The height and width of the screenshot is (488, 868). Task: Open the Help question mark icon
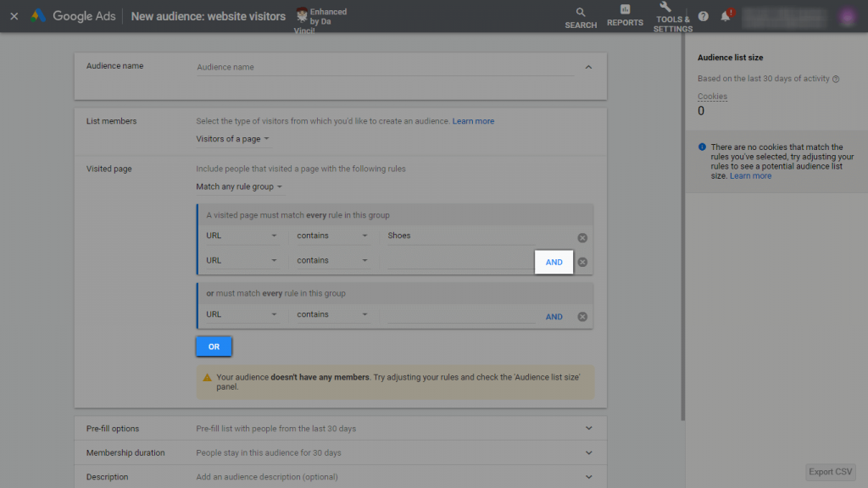point(703,16)
